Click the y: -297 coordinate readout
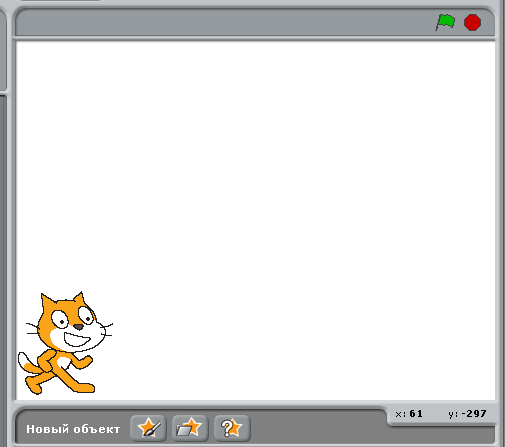The width and height of the screenshot is (505, 447). tap(467, 414)
